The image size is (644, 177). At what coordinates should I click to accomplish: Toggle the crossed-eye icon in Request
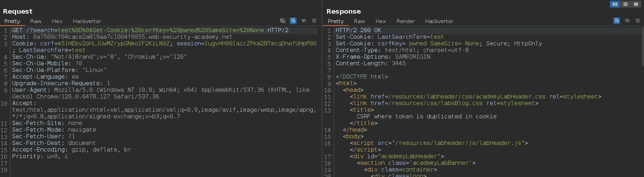(x=283, y=21)
